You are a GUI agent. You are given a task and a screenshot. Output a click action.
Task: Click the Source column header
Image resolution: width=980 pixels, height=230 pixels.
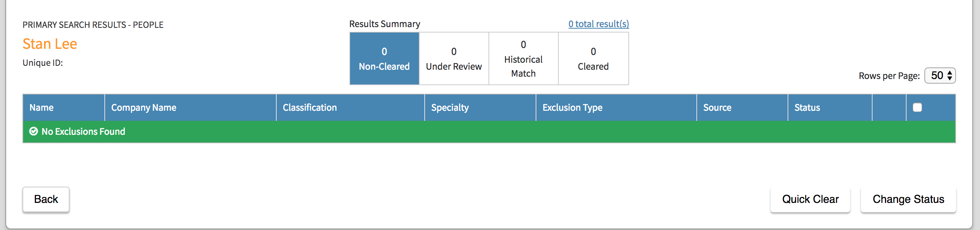pyautogui.click(x=717, y=108)
